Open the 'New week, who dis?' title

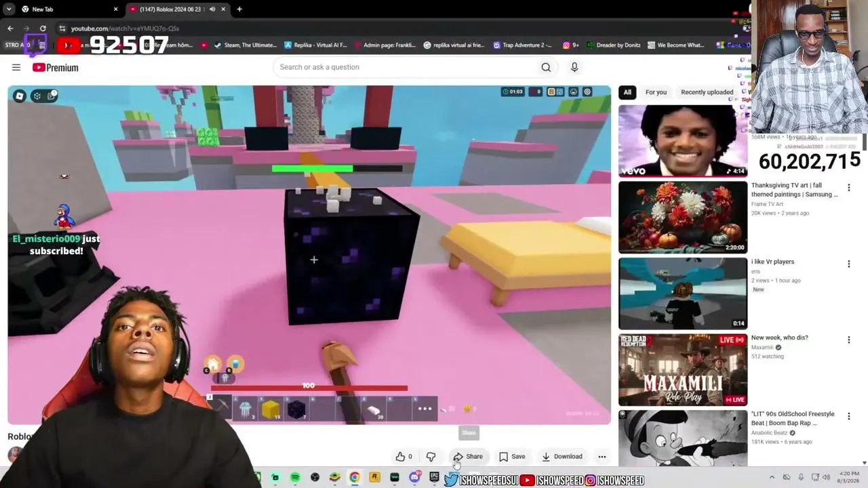pyautogui.click(x=779, y=338)
